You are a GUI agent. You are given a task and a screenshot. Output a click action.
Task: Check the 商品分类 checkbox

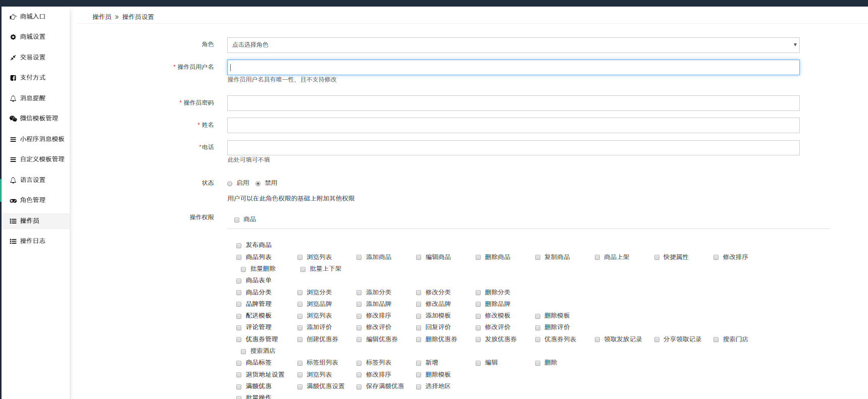[x=239, y=293]
